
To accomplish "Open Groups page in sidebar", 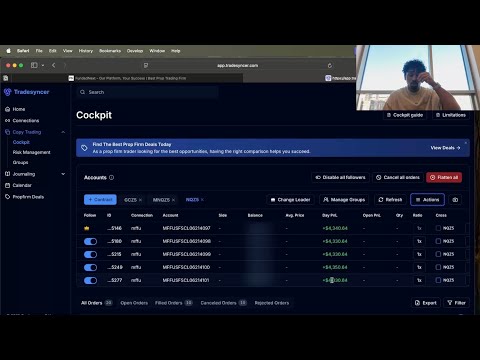I will [x=20, y=163].
